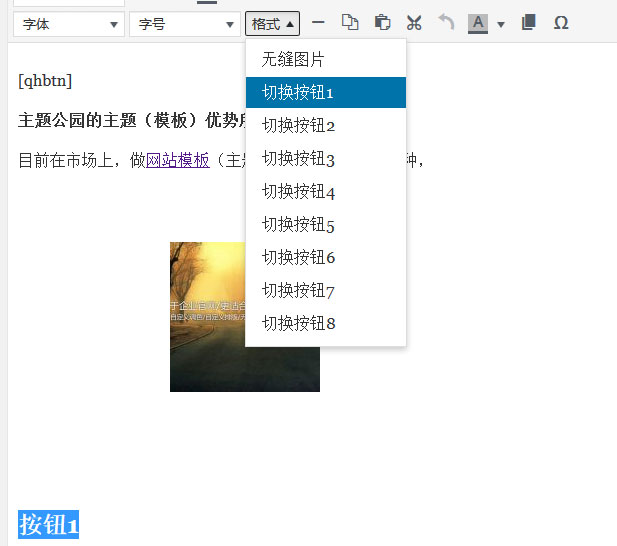Insert a horizontal line from the toolbar
The height and width of the screenshot is (546, 617).
pyautogui.click(x=319, y=23)
